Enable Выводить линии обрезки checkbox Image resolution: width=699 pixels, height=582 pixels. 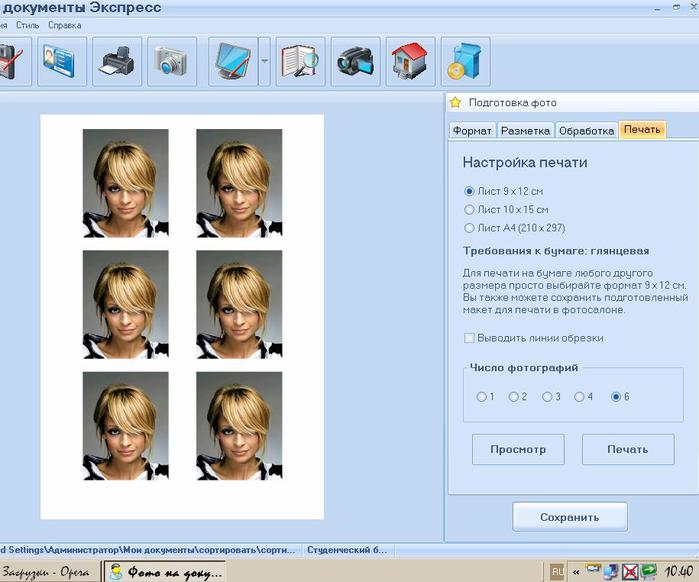pos(469,338)
